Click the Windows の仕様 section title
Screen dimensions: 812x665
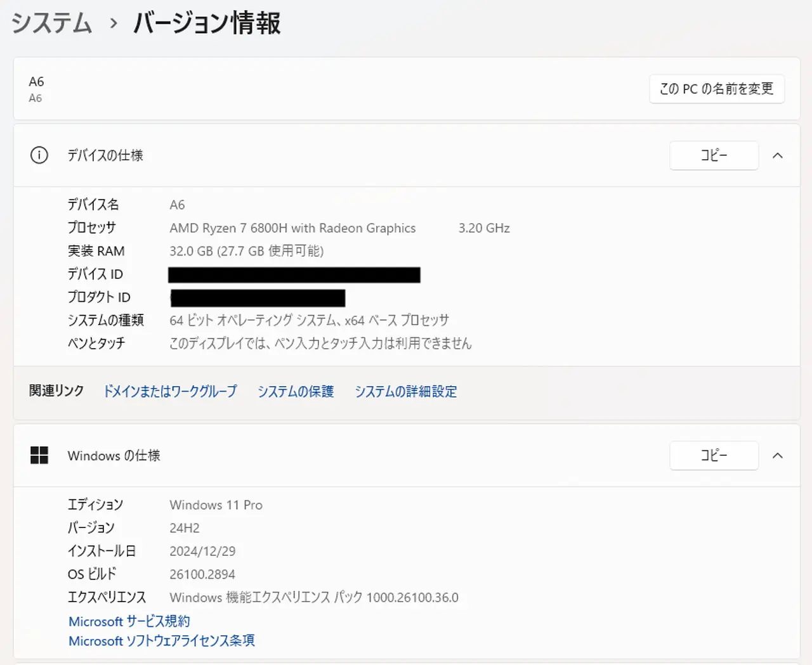click(x=114, y=455)
